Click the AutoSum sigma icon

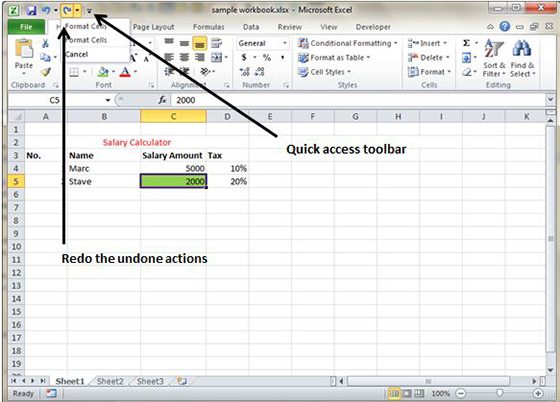(x=466, y=43)
